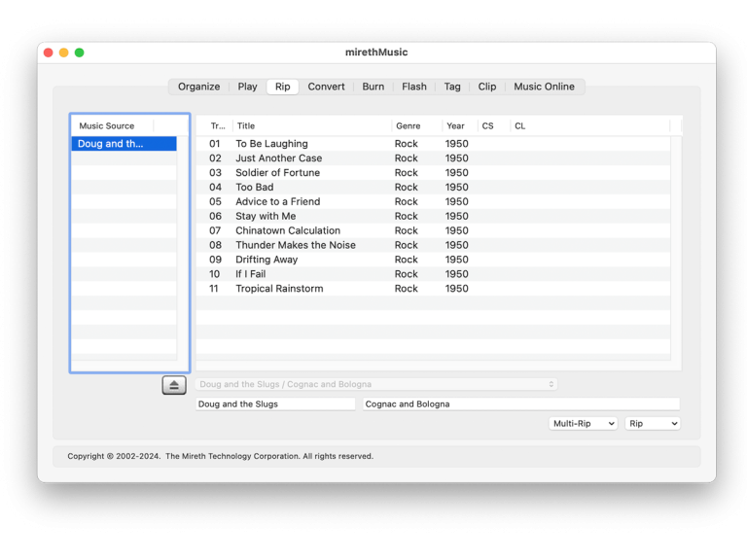747x560 pixels.
Task: Select track 01 To Be Laughing
Action: click(271, 144)
